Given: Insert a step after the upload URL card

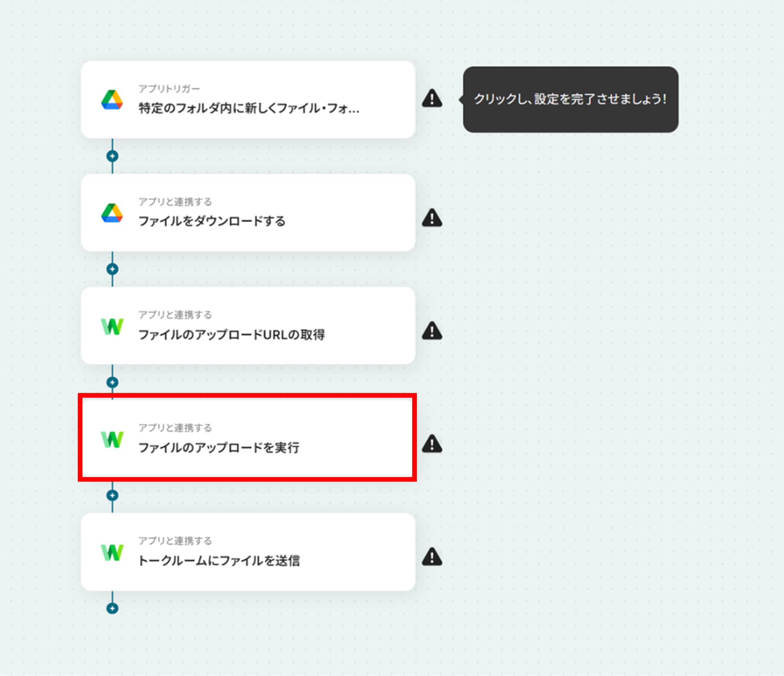Looking at the screenshot, I should (112, 382).
